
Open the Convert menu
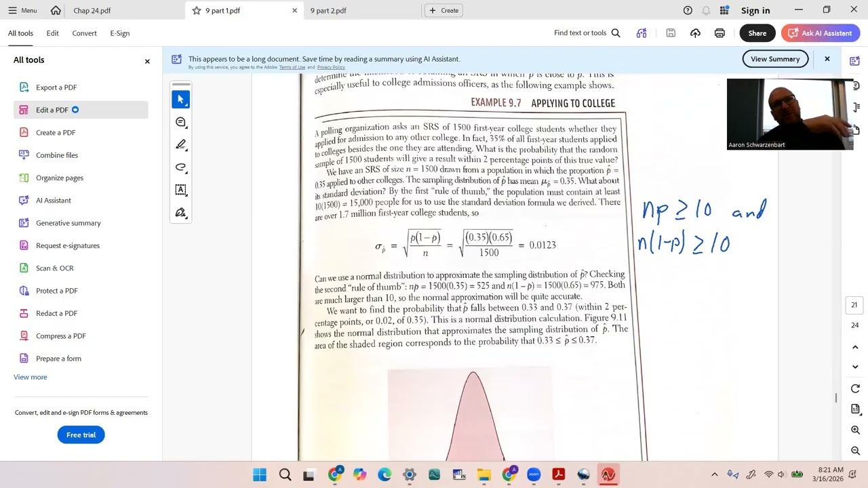click(84, 33)
